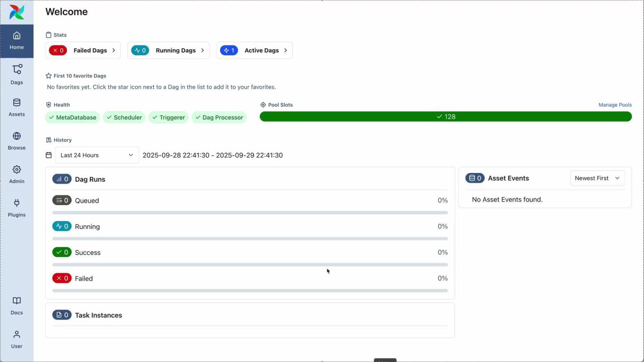
Task: Click the Asset Events heading
Action: pyautogui.click(x=508, y=178)
